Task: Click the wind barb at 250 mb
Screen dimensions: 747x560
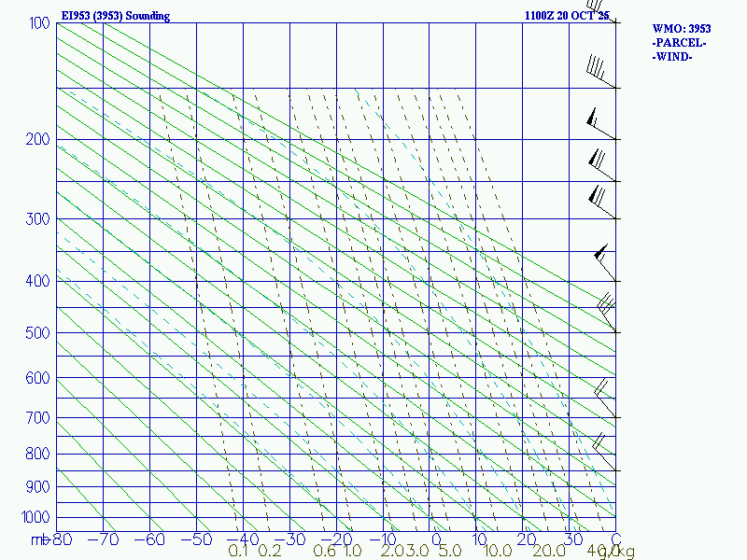Action: tap(602, 165)
